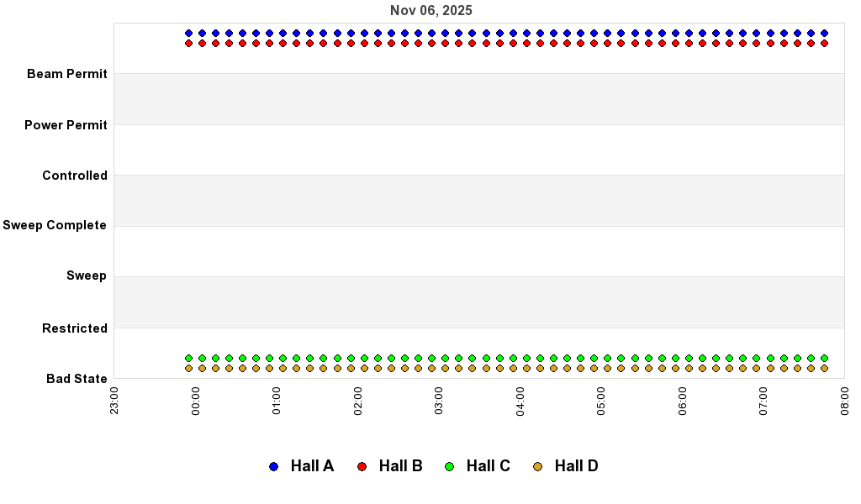Toggle Hall D series via its legend entry

click(577, 465)
